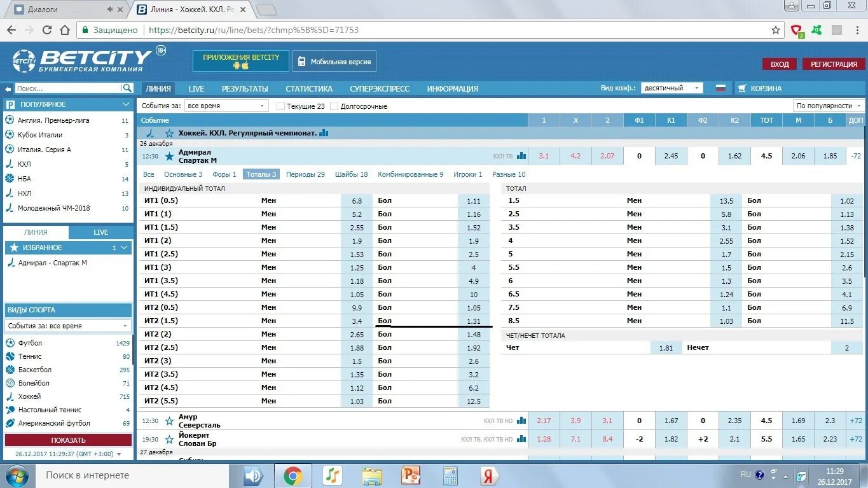Toggle favorite star for Йокерит - Слован Бр
This screenshot has height=488, width=868.
click(169, 439)
